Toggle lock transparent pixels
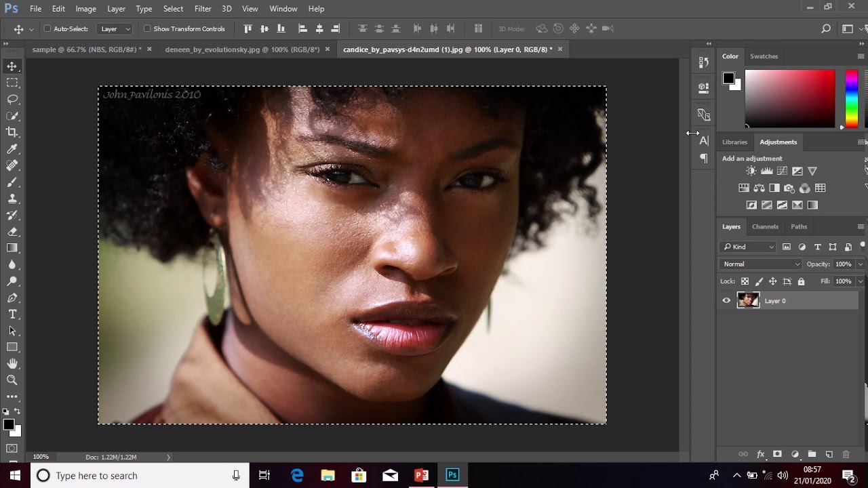 click(x=745, y=281)
